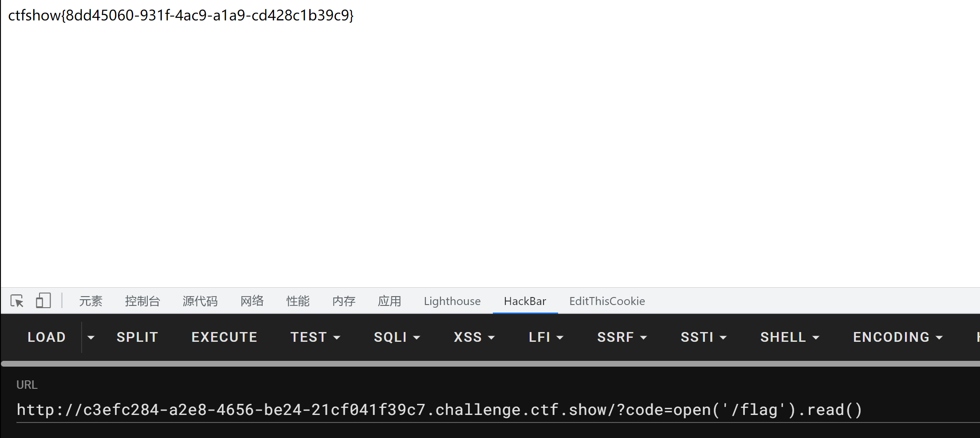Switch to the 网络 tab

pos(252,301)
